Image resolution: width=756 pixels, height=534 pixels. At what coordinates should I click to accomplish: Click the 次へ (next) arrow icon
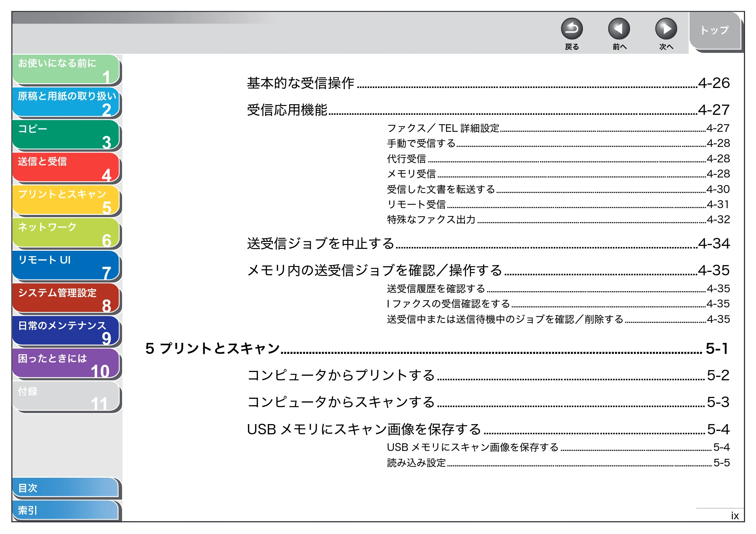coord(666,29)
